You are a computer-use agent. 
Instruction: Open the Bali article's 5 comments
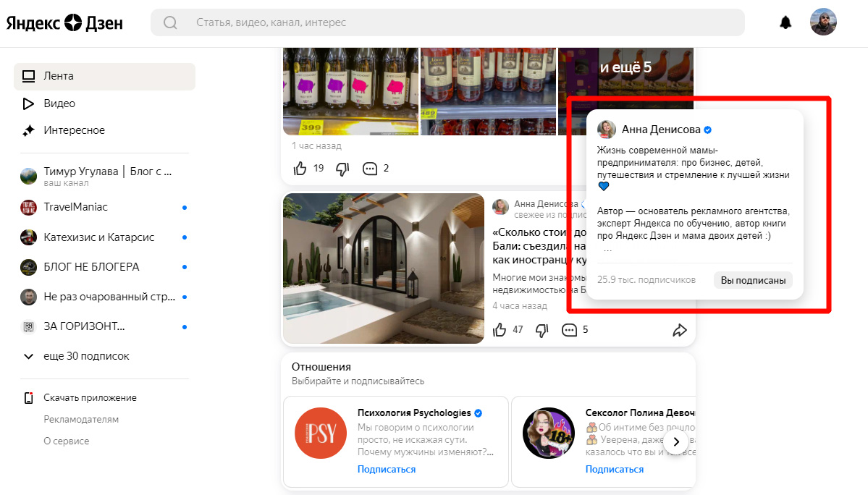click(575, 329)
